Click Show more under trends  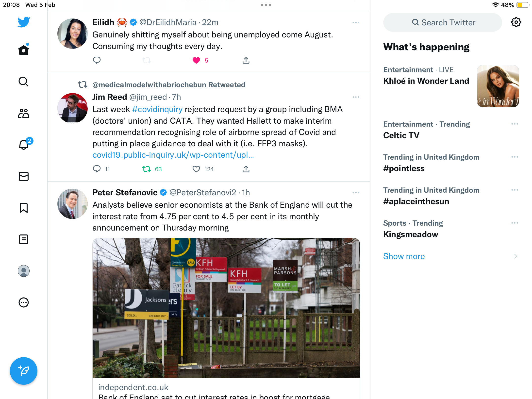(404, 256)
